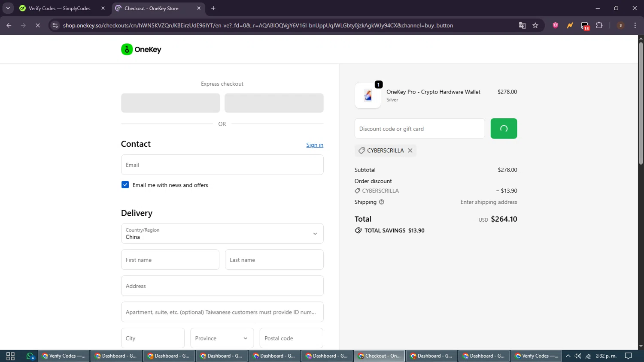Screen dimensions: 644x362
Task: Stop loading the page
Action: (x=38, y=25)
